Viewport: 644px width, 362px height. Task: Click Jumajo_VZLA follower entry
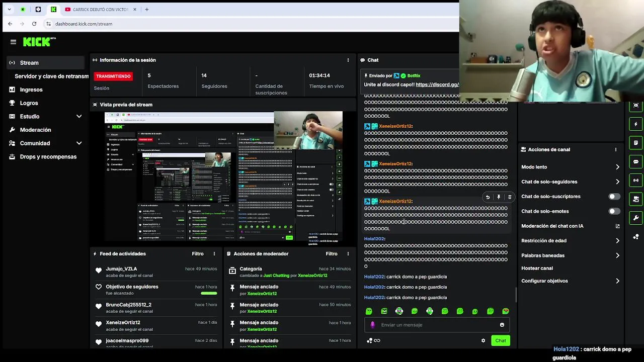pyautogui.click(x=156, y=272)
